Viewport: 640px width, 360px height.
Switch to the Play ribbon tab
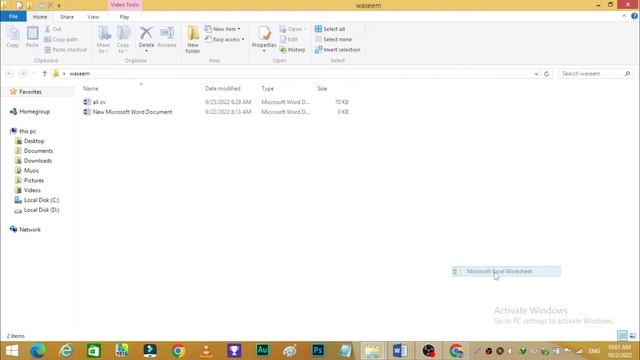(x=124, y=17)
